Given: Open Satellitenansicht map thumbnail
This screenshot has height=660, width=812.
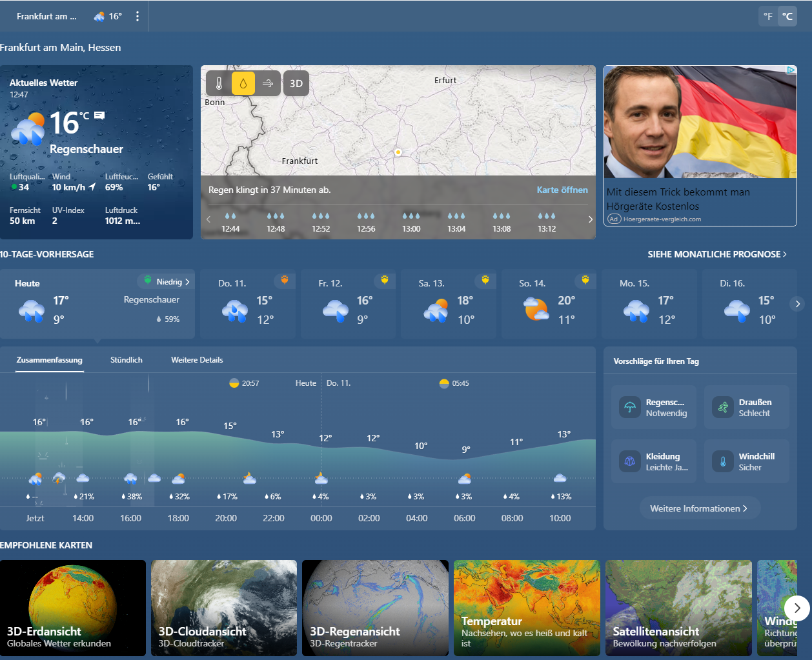Looking at the screenshot, I should point(678,608).
